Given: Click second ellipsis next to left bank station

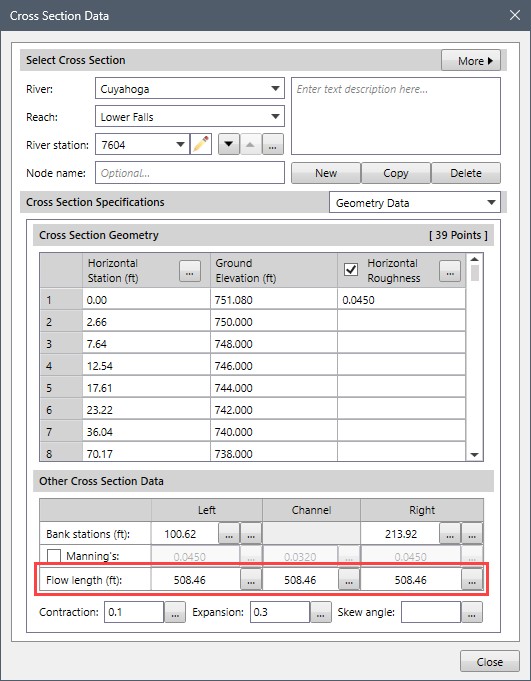Looking at the screenshot, I should point(251,533).
